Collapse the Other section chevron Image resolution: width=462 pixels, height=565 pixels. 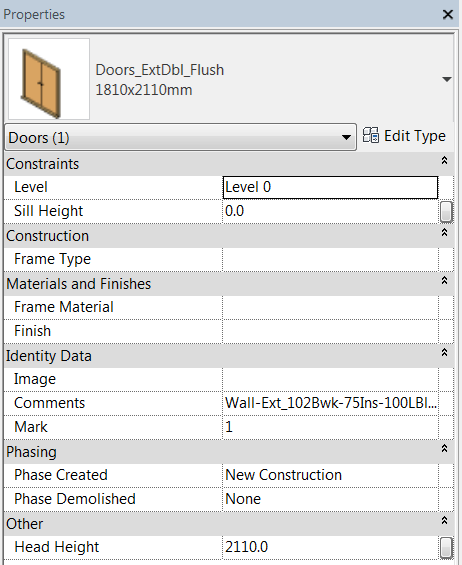pyautogui.click(x=444, y=521)
